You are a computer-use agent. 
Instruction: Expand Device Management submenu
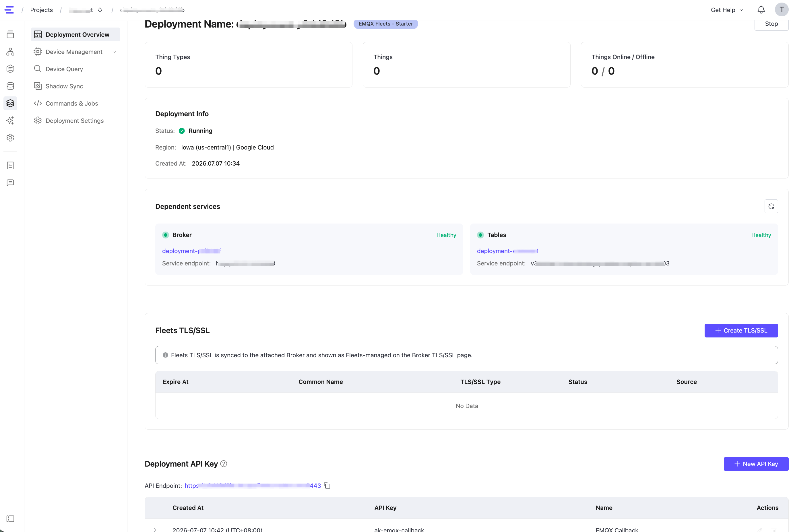pos(76,52)
